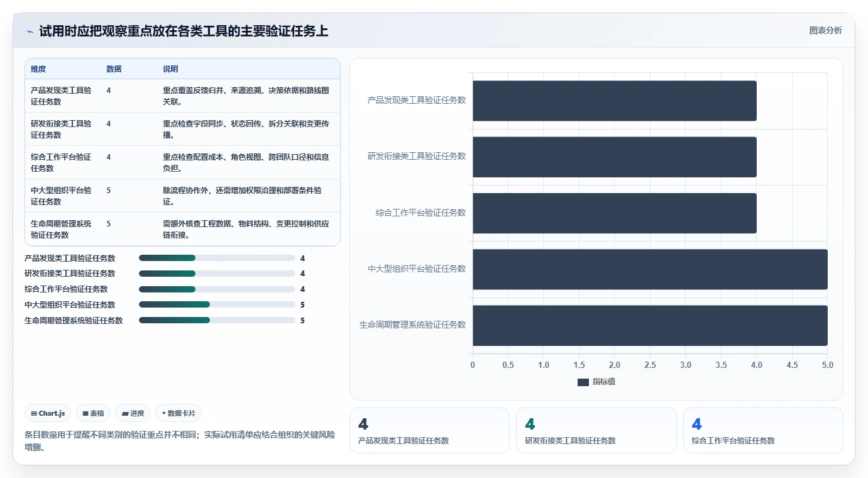Click the 图表分析 label in header
868x478 pixels.
pyautogui.click(x=825, y=30)
